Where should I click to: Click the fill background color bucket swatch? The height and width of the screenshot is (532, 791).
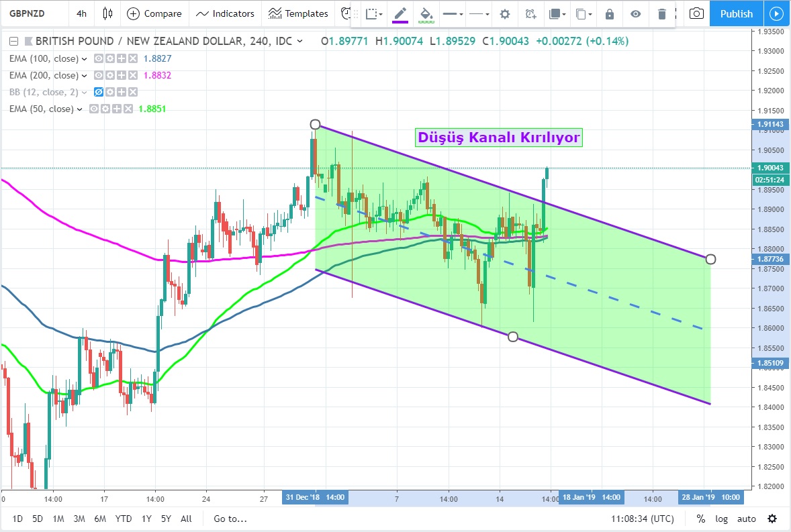pyautogui.click(x=425, y=13)
